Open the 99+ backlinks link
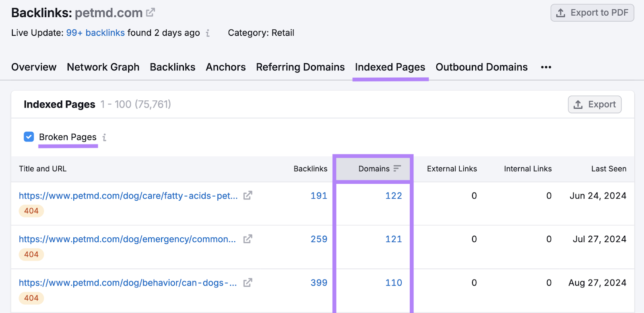 point(95,33)
